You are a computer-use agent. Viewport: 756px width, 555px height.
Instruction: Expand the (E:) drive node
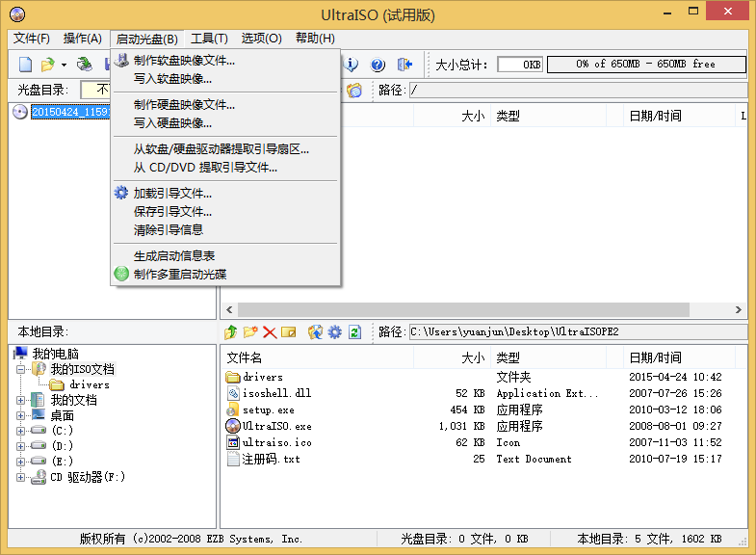point(21,462)
